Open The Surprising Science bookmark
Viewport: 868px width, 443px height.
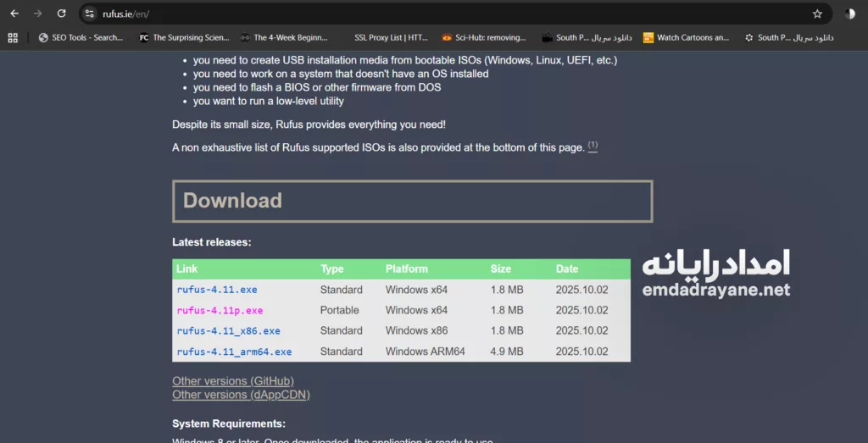pos(184,37)
